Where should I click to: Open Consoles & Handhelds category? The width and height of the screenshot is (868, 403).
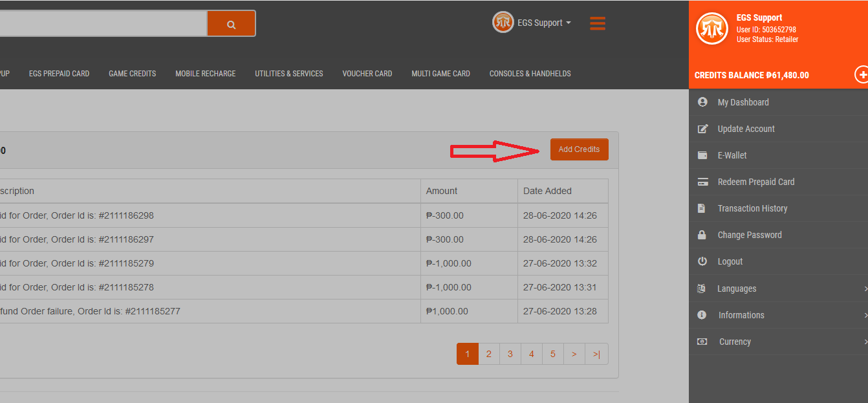coord(530,74)
